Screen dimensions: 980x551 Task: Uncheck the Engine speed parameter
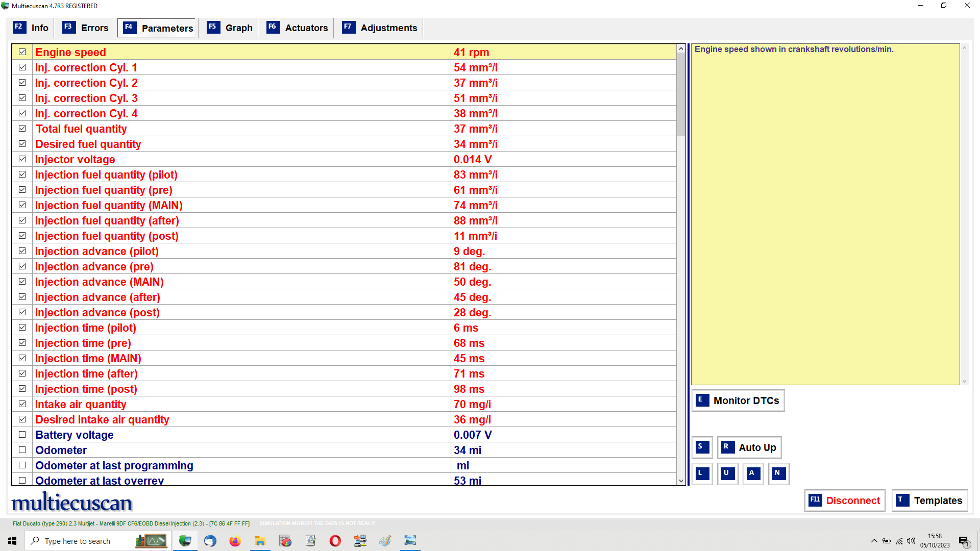(22, 52)
